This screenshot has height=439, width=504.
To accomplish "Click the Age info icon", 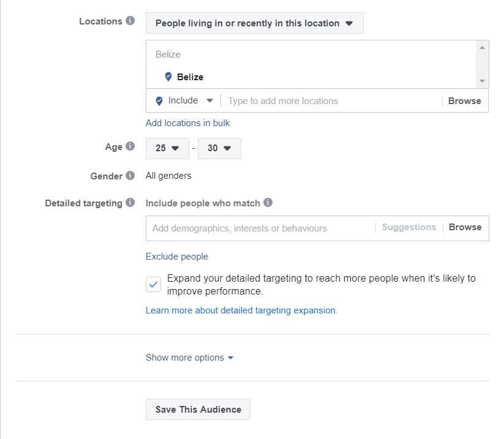I will click(130, 146).
